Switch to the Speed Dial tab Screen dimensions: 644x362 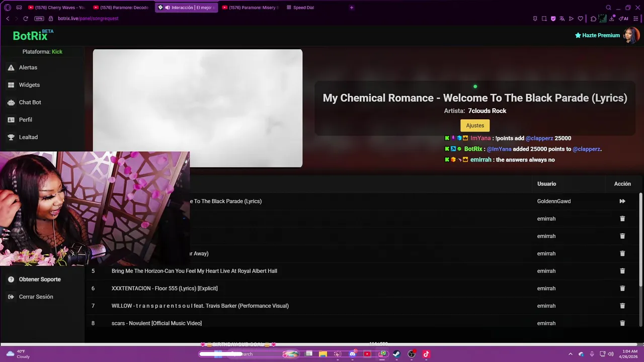300,8
